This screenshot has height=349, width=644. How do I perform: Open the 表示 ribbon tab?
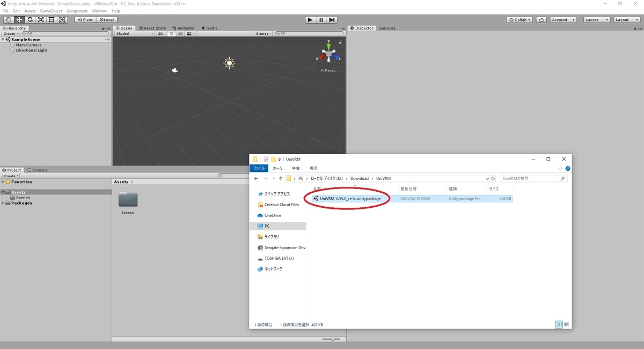(x=313, y=168)
